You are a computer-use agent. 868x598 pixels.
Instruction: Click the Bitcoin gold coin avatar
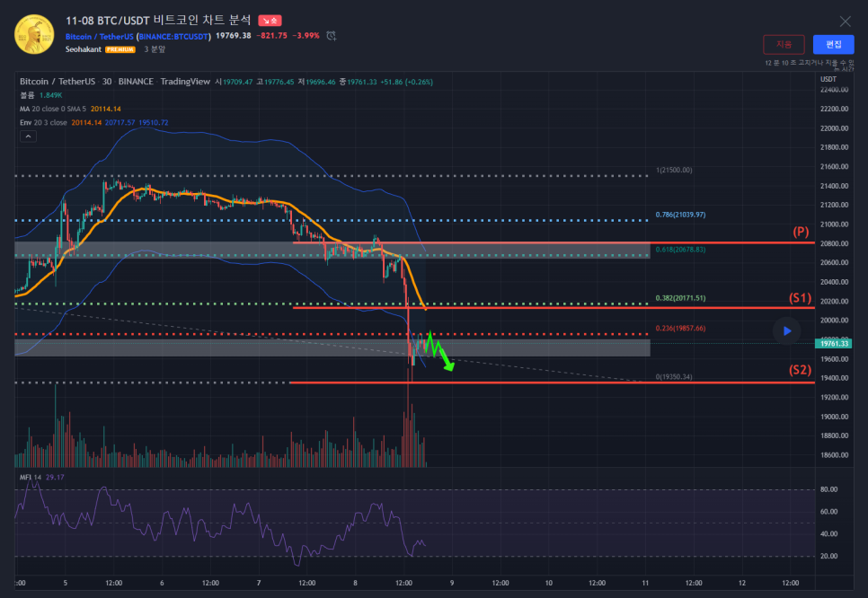coord(34,34)
